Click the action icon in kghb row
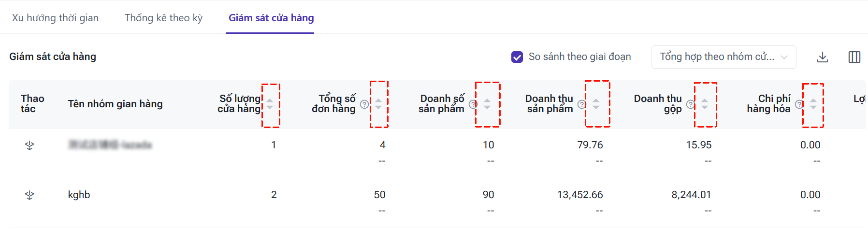 pyautogui.click(x=29, y=195)
